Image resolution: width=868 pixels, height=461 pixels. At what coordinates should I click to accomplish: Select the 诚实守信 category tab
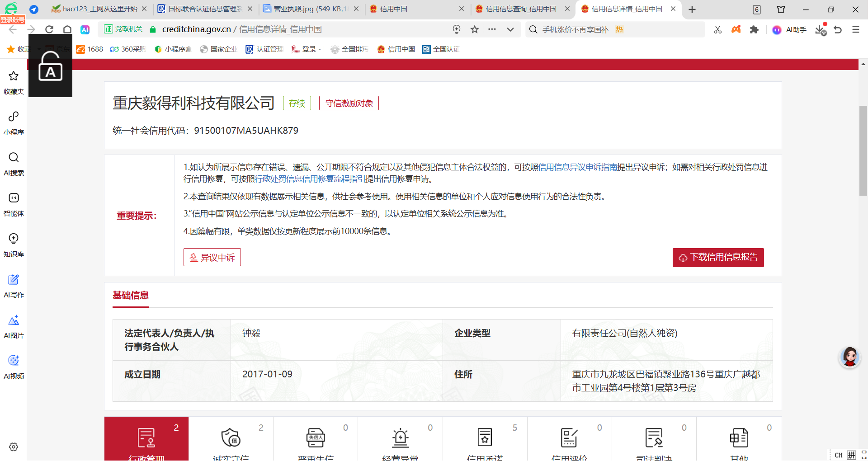point(231,441)
